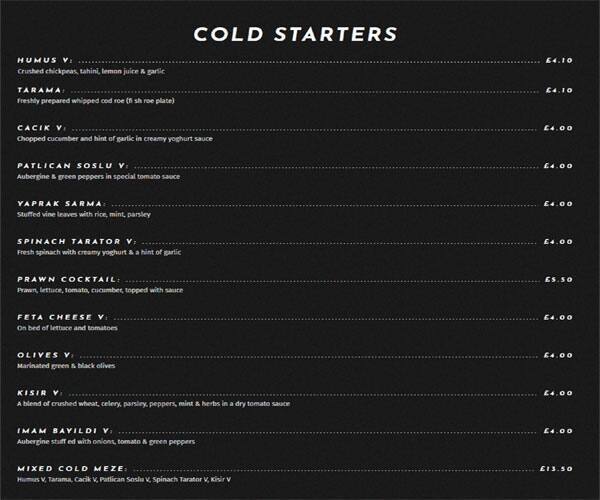Click the Kisir V title

coord(40,393)
